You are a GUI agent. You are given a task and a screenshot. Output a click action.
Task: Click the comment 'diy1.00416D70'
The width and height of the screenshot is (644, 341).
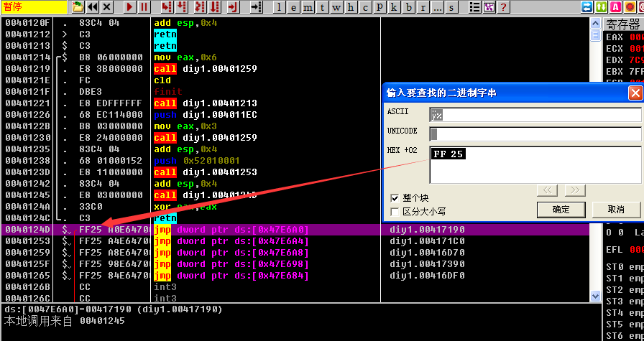pyautogui.click(x=427, y=253)
